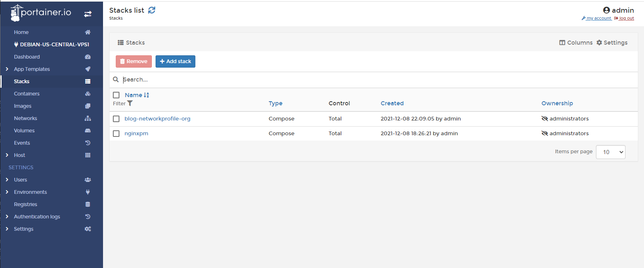Expand the sidebar Settings chevron
The image size is (644, 268).
click(x=7, y=229)
